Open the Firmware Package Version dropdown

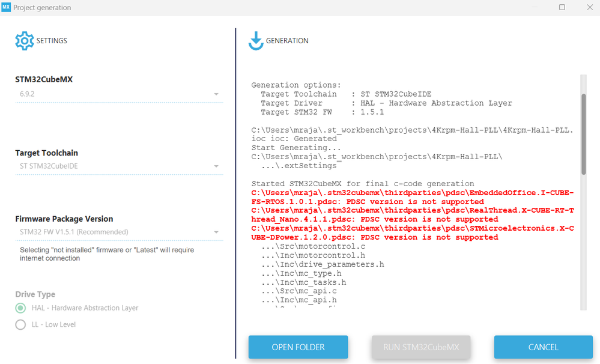click(x=119, y=232)
